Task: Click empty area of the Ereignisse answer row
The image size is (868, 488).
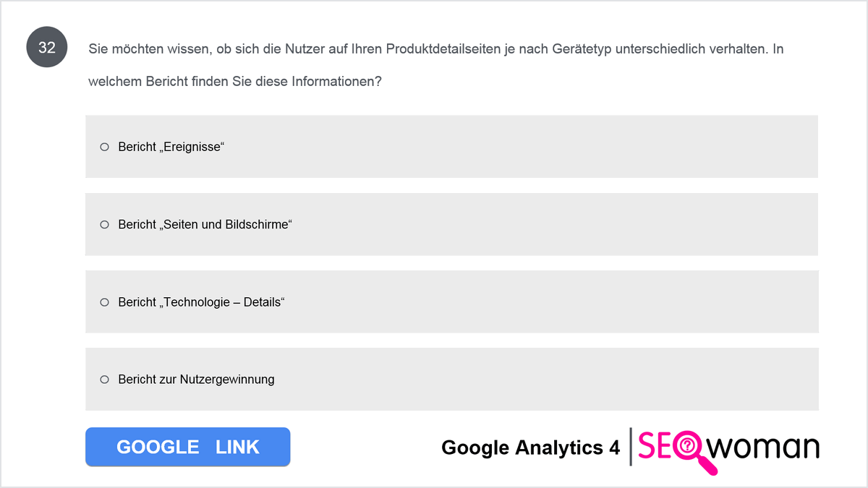Action: pos(521,147)
